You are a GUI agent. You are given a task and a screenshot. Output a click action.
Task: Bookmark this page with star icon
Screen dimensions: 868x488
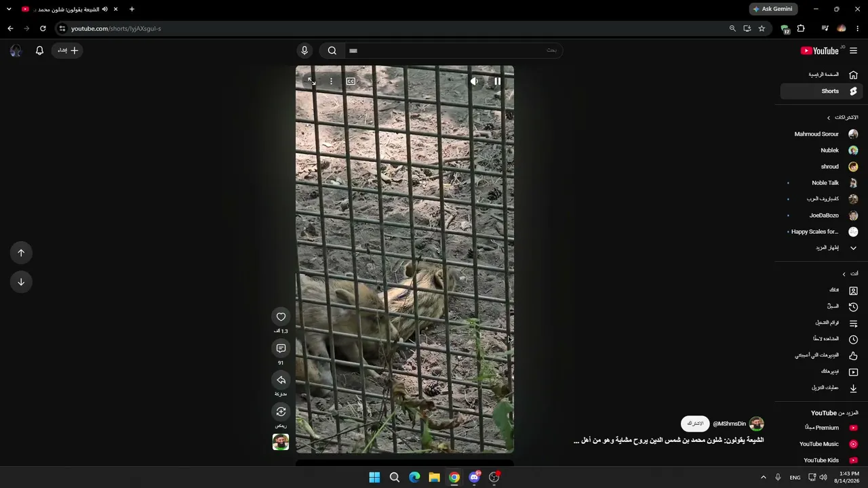762,28
